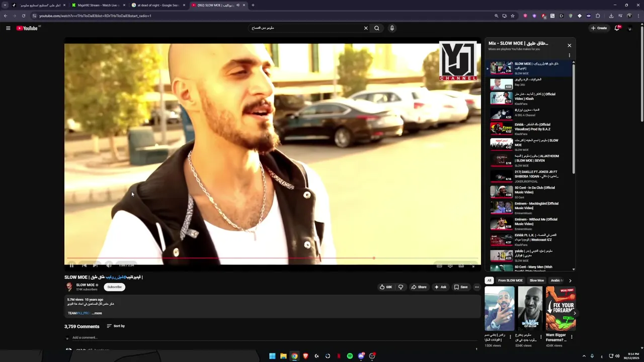Open the YouTube hamburger guide menu

coord(8,28)
